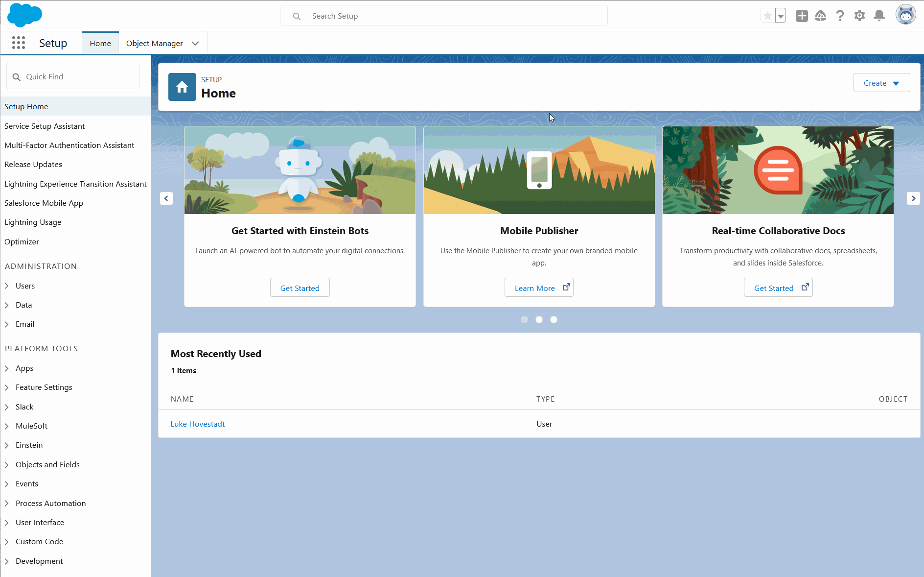Viewport: 924px width, 577px height.
Task: Expand the Custom Code section
Action: tap(7, 542)
